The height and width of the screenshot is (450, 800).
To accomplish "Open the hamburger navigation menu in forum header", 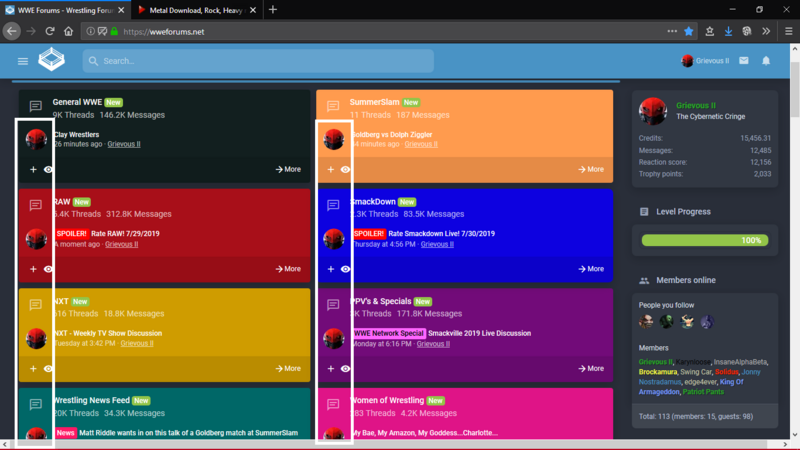I will tap(22, 61).
